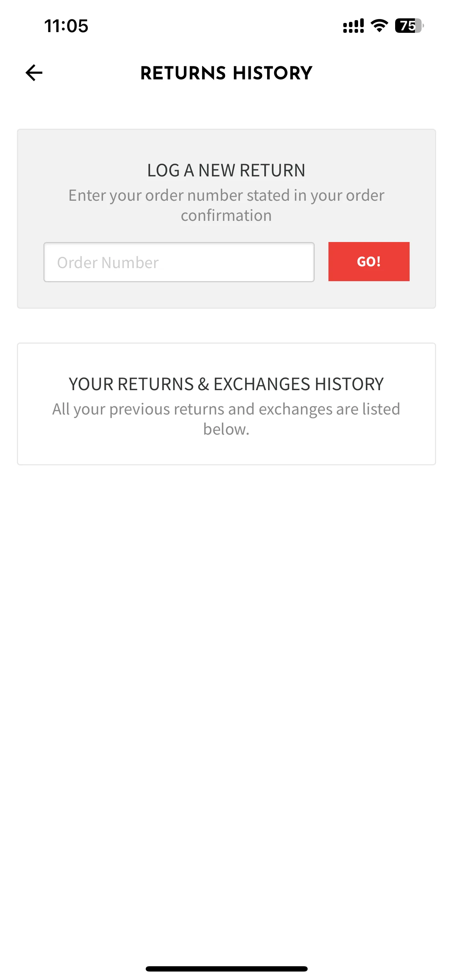The image size is (453, 980).
Task: Click the 11:05 clock in status bar
Action: click(x=66, y=26)
